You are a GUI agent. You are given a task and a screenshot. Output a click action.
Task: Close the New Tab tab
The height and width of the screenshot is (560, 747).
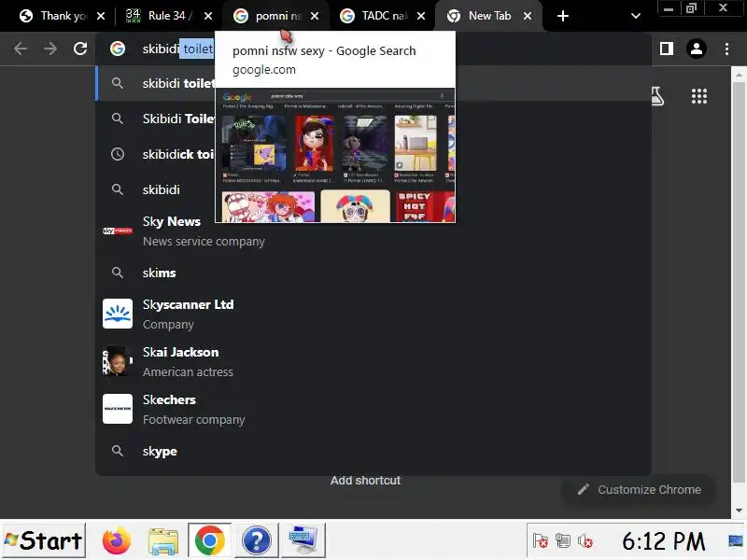[528, 16]
